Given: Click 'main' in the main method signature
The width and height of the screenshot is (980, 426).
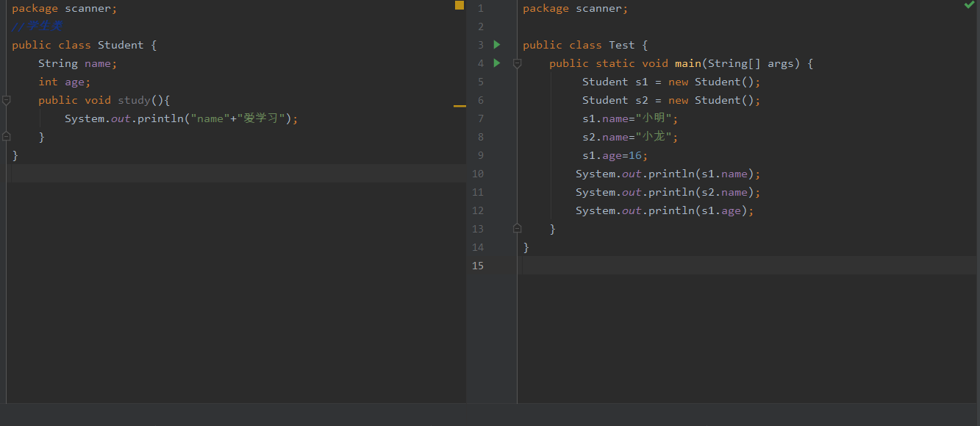Looking at the screenshot, I should coord(688,63).
